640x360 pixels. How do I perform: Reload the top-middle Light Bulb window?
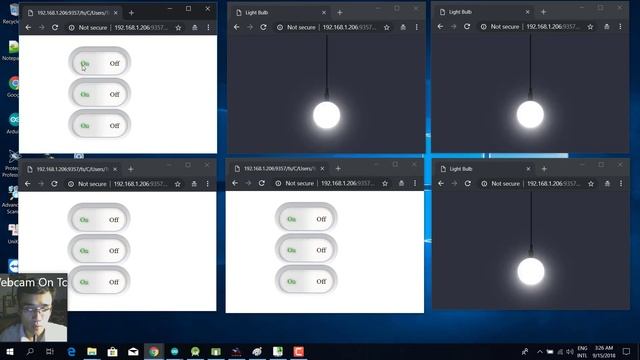(263, 27)
